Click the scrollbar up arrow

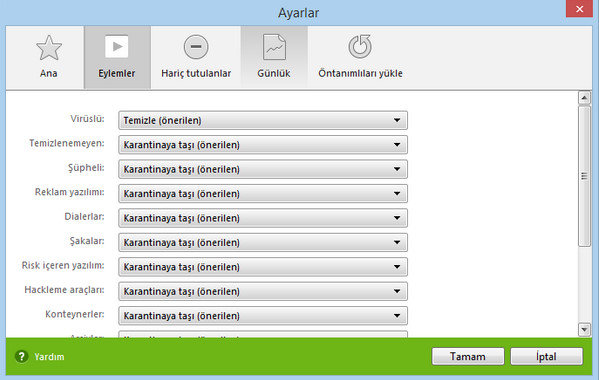pyautogui.click(x=584, y=98)
